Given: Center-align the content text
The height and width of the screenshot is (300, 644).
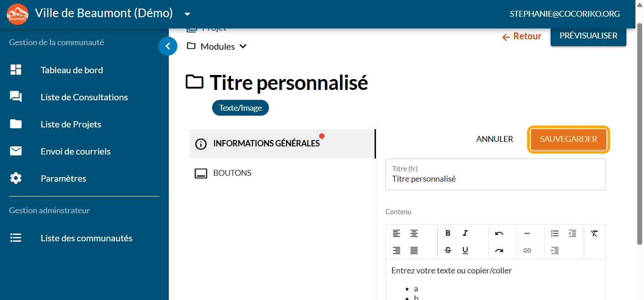Looking at the screenshot, I should (413, 233).
